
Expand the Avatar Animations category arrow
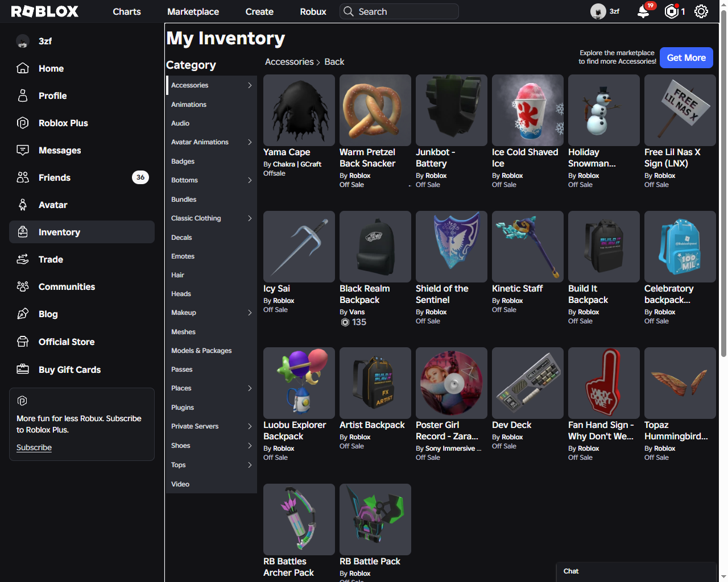click(x=250, y=142)
